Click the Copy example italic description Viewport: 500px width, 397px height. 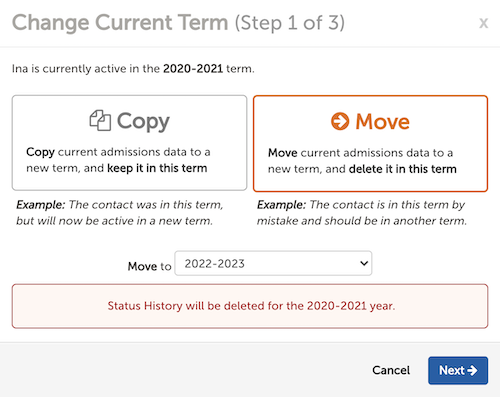120,213
